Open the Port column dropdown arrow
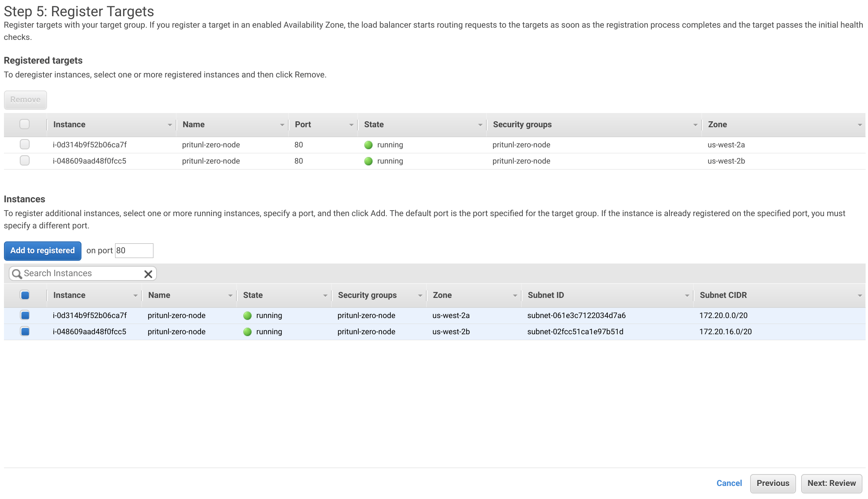868x499 pixels. coord(351,125)
